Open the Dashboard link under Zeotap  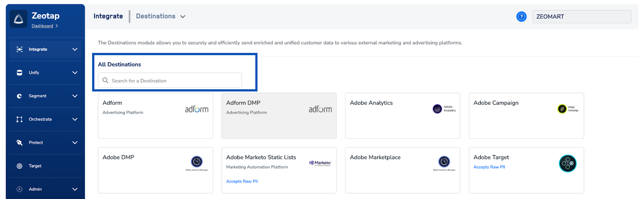coord(42,26)
